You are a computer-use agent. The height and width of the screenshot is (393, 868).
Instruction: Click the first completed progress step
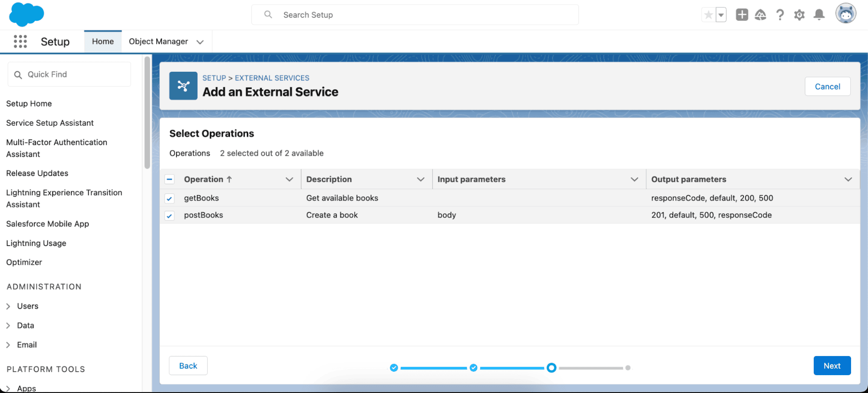(394, 368)
